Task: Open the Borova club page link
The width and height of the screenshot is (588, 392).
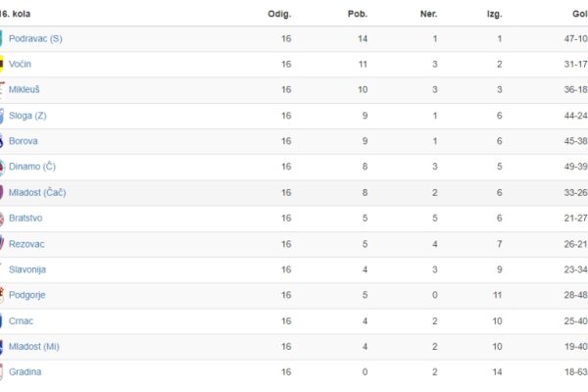Action: click(x=24, y=141)
